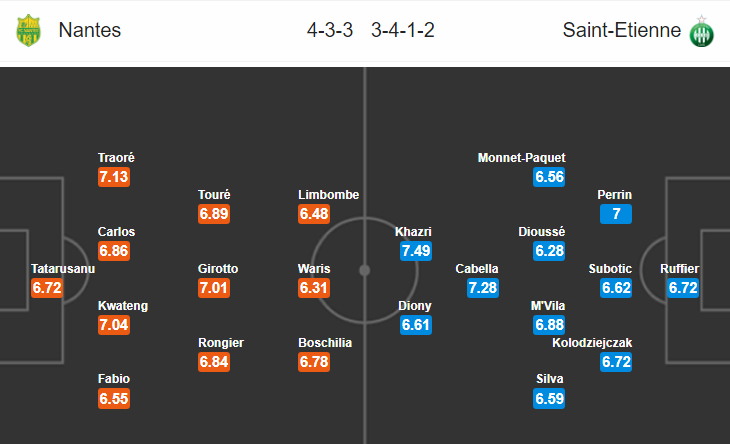Open the Nantes team name link
730x444 pixels.
coord(90,30)
